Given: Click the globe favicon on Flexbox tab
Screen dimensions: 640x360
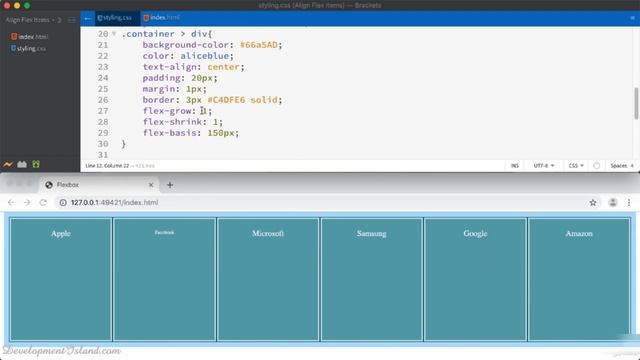Looking at the screenshot, I should point(49,185).
